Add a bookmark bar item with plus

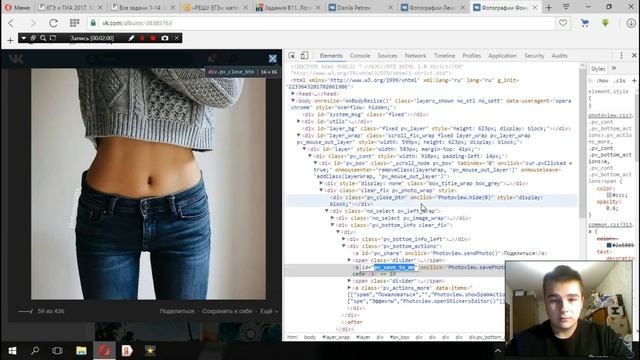click(10, 40)
